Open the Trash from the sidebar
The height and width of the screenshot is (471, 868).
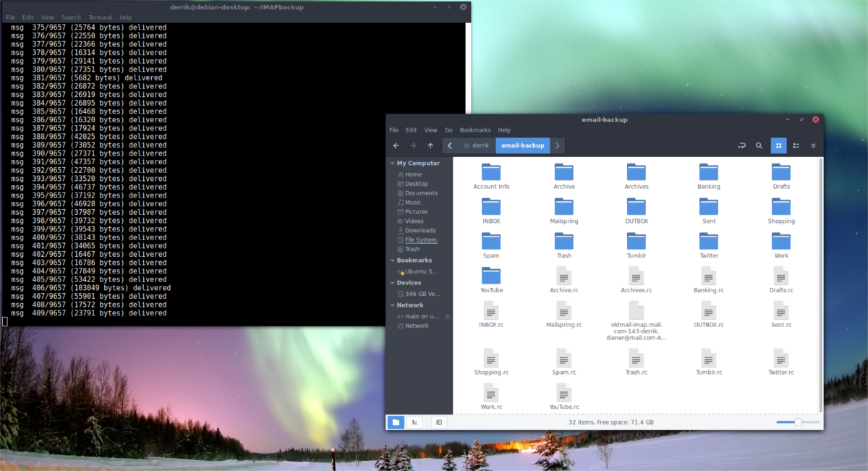click(x=411, y=250)
